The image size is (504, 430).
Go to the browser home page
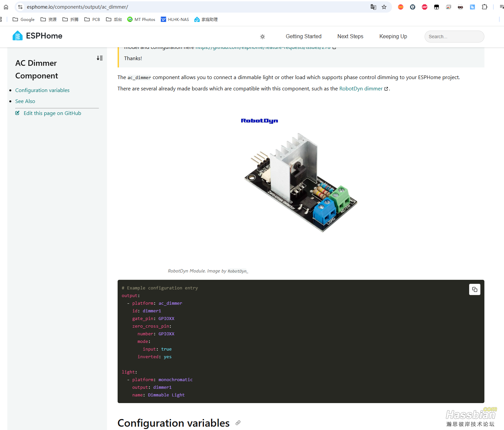[6, 7]
